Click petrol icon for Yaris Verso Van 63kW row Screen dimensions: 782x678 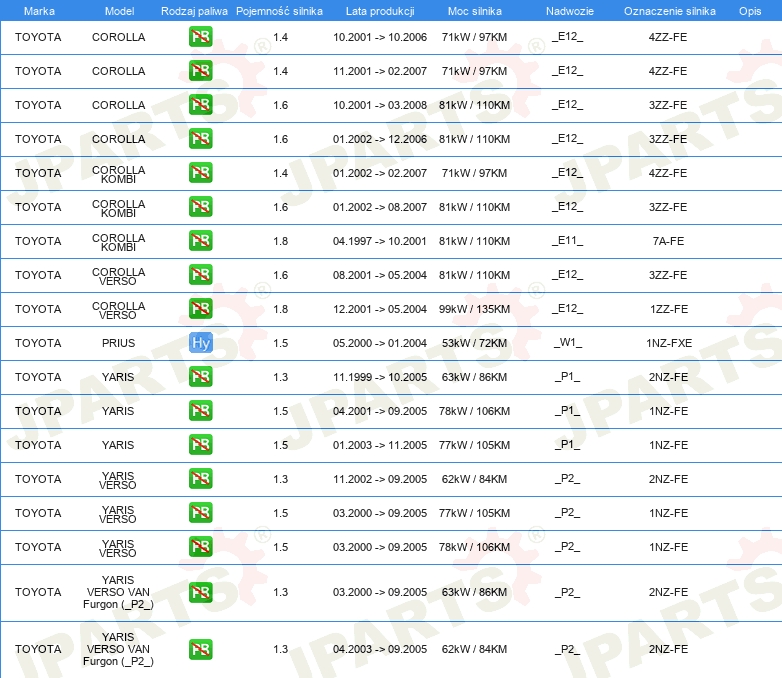200,592
